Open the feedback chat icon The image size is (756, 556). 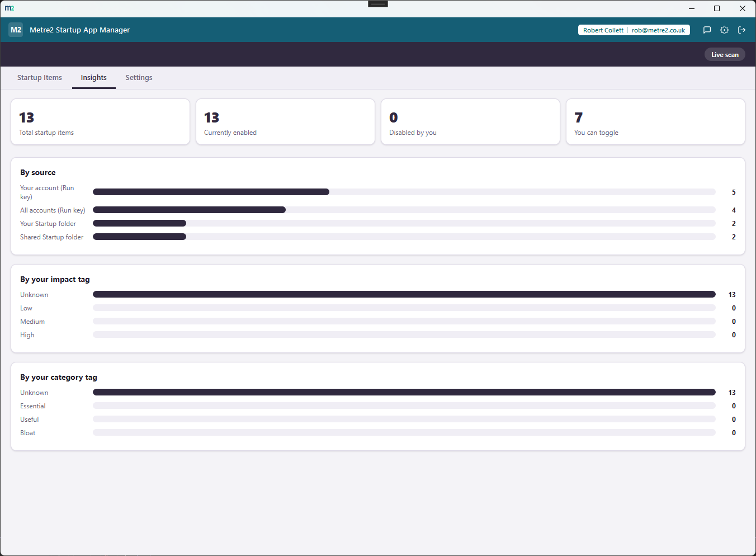707,30
